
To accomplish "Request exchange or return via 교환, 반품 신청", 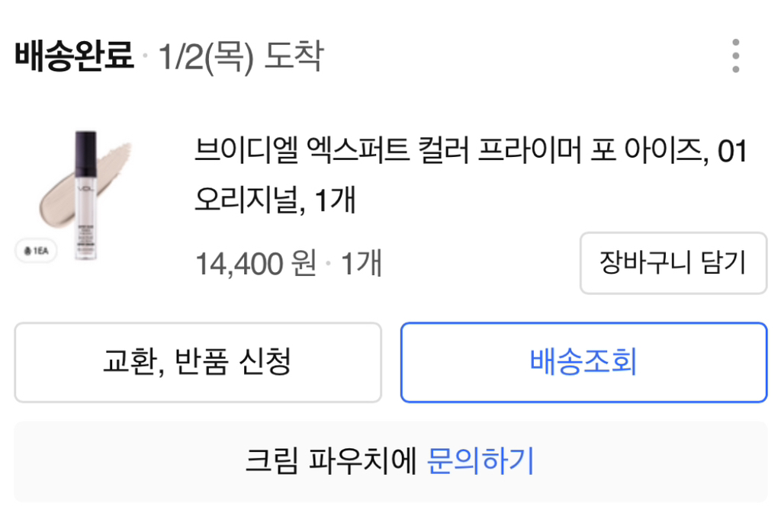I will click(x=198, y=362).
